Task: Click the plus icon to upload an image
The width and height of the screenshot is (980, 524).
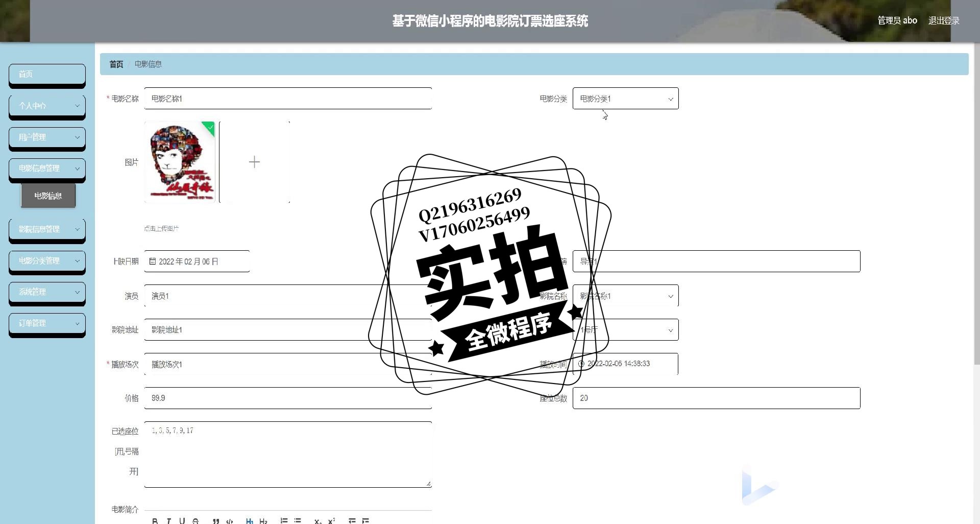Action: coord(254,162)
